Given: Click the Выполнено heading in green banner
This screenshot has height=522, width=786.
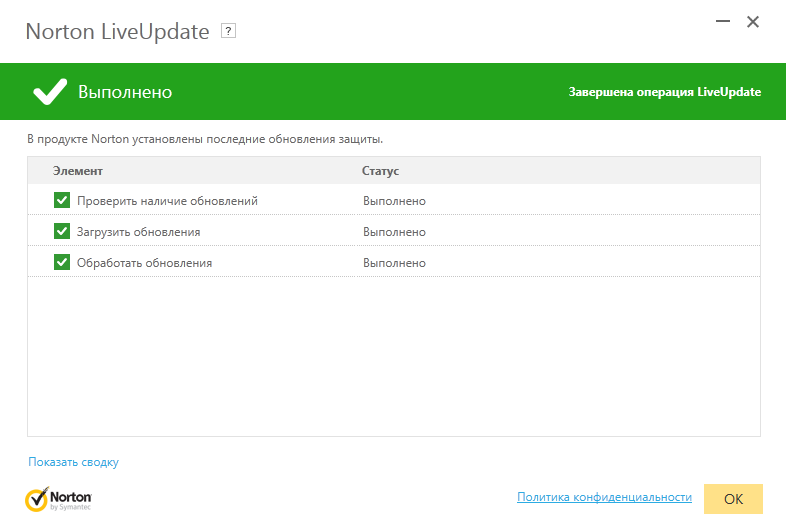Looking at the screenshot, I should (x=125, y=92).
